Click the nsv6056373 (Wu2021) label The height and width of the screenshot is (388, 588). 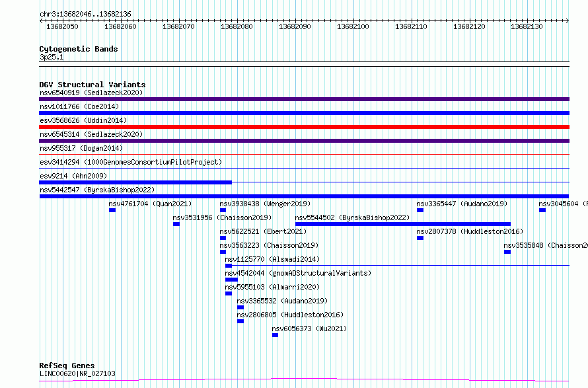pos(309,329)
